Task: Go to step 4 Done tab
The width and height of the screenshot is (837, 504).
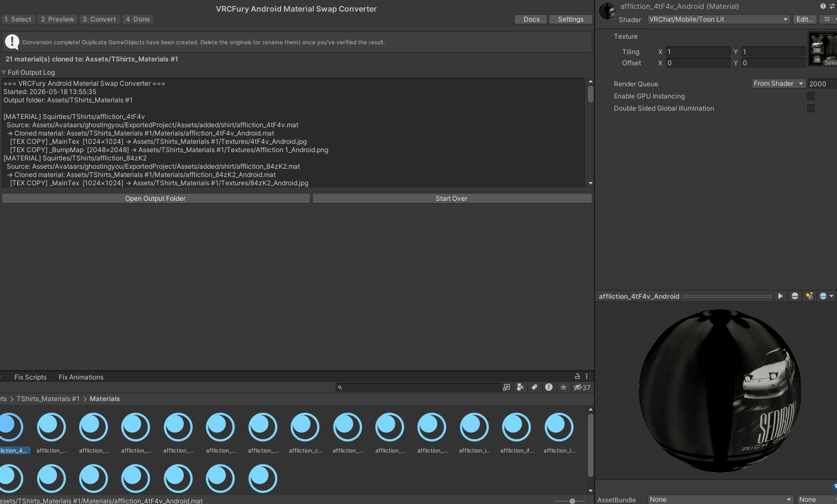Action: [x=138, y=19]
